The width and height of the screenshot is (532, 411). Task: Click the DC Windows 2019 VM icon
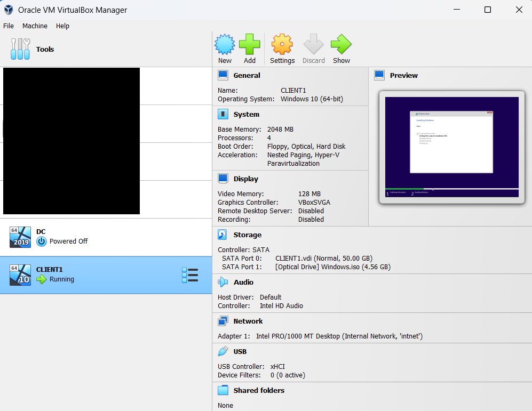pos(20,237)
